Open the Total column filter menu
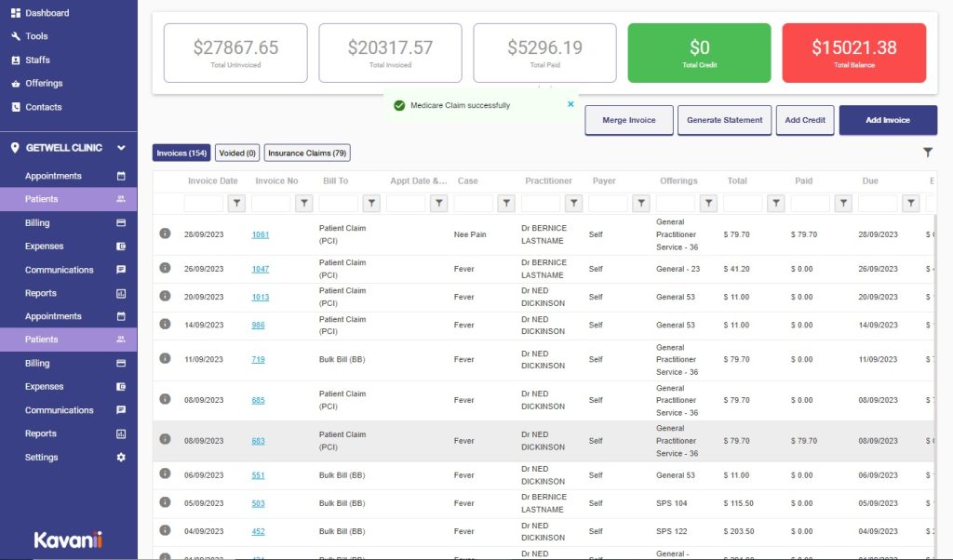 tap(775, 203)
